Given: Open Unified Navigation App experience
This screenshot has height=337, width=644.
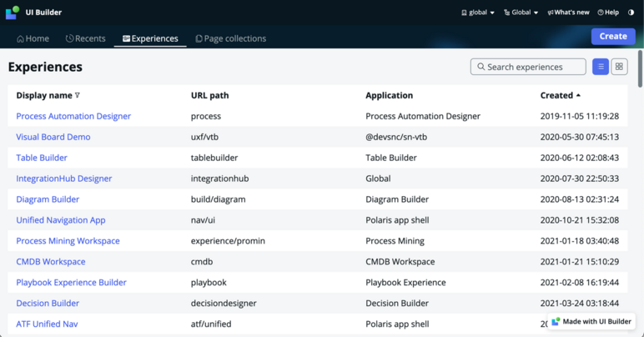Looking at the screenshot, I should (61, 220).
